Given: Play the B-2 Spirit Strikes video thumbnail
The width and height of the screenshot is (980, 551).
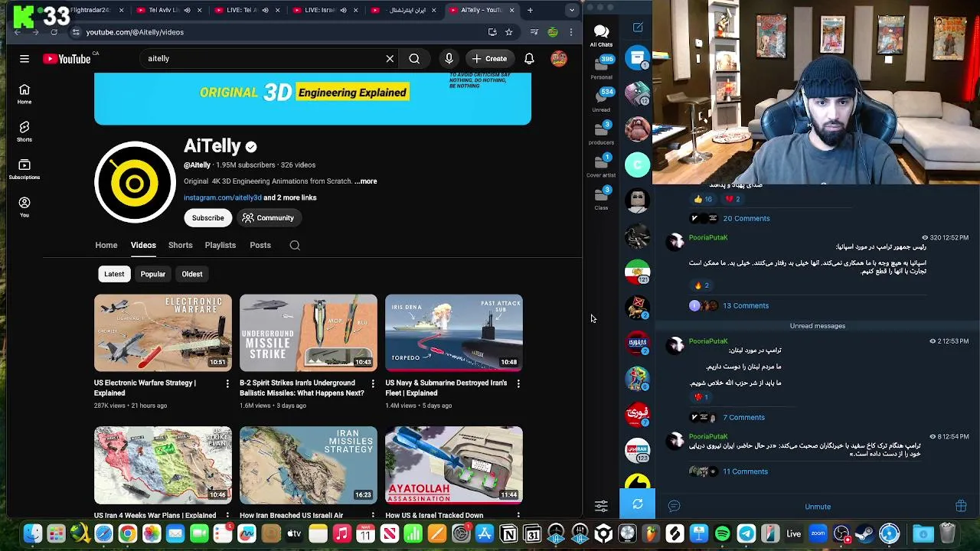Looking at the screenshot, I should coord(309,333).
